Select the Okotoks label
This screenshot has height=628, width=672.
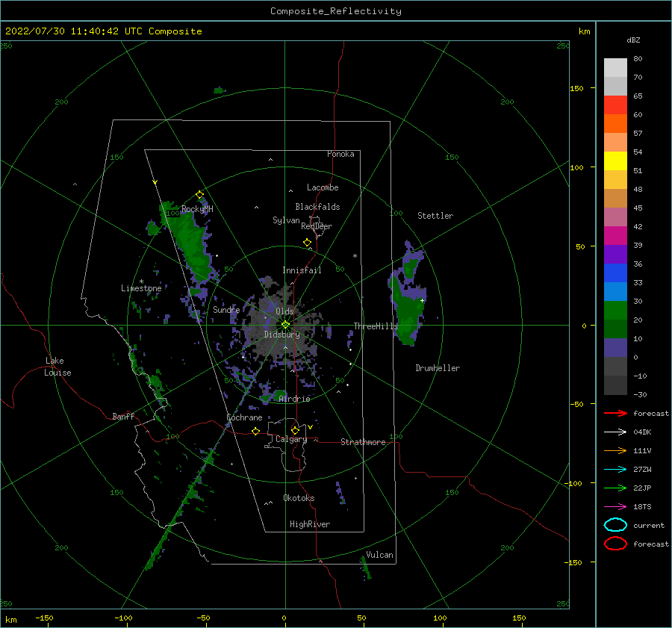(299, 498)
